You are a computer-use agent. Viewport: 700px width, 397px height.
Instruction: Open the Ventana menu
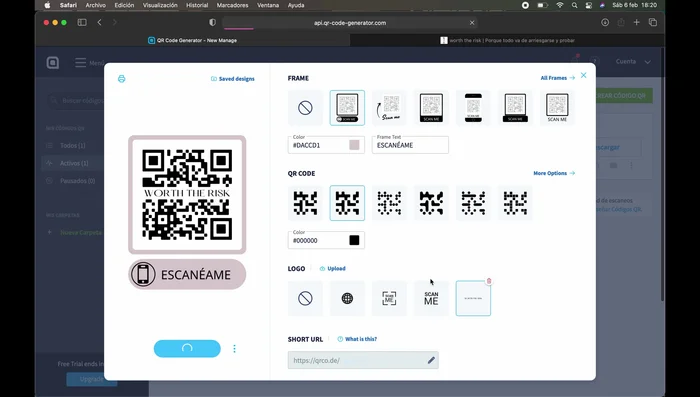tap(267, 5)
